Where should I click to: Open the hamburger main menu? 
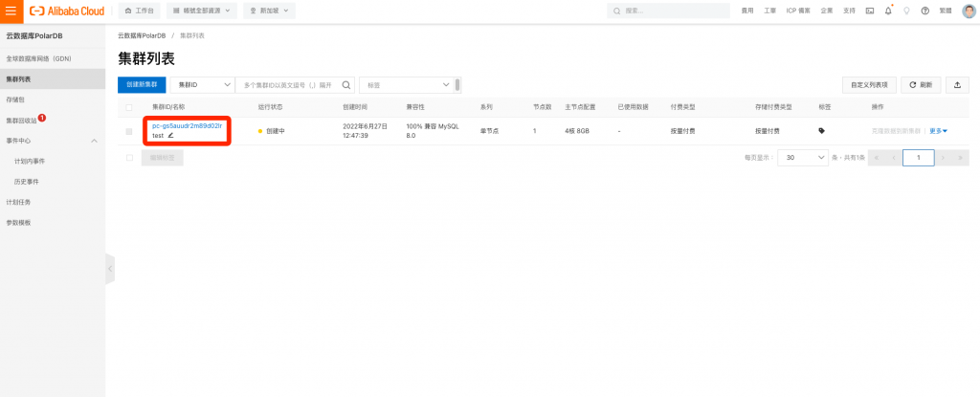click(11, 11)
